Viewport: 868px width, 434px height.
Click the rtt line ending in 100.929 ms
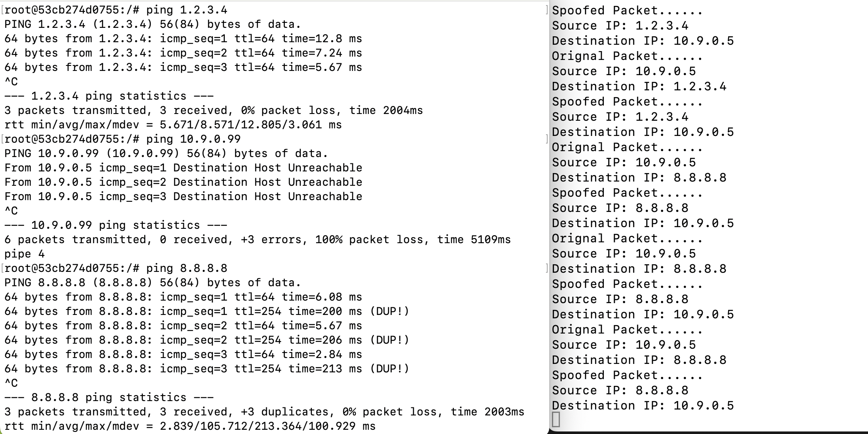pos(190,426)
